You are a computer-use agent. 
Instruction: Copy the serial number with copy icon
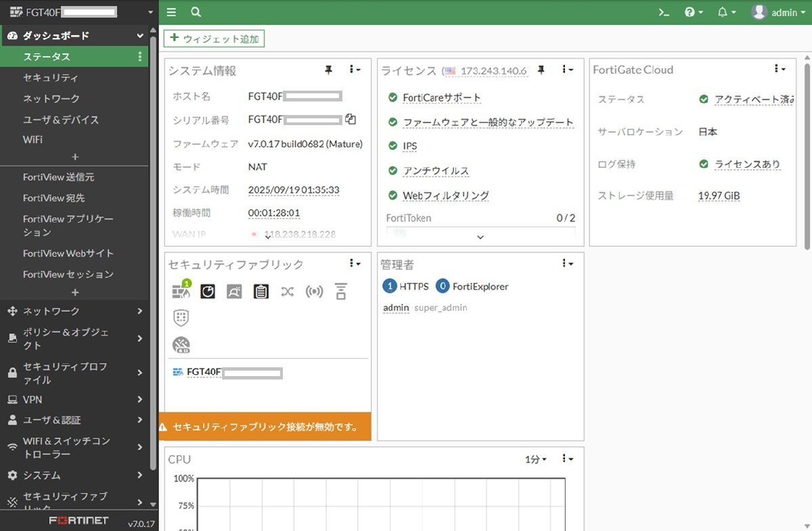tap(351, 119)
